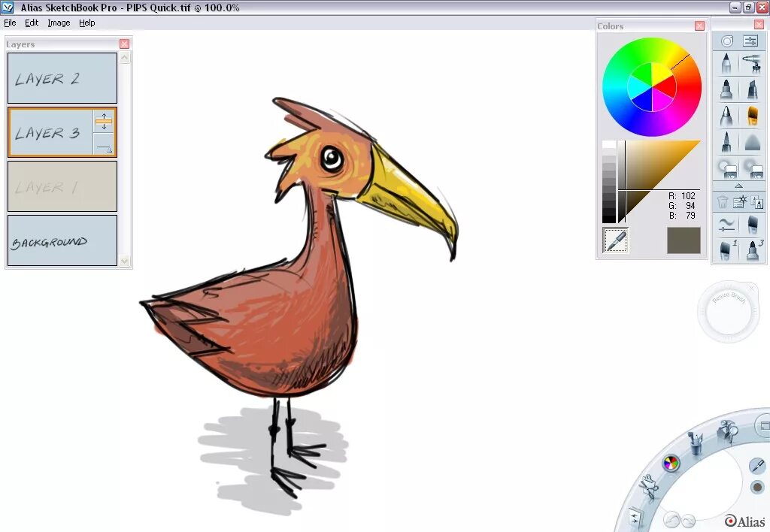Screen dimensions: 770x532
Task: Select the orange highlighted Paintbrush tool
Action: (x=752, y=116)
